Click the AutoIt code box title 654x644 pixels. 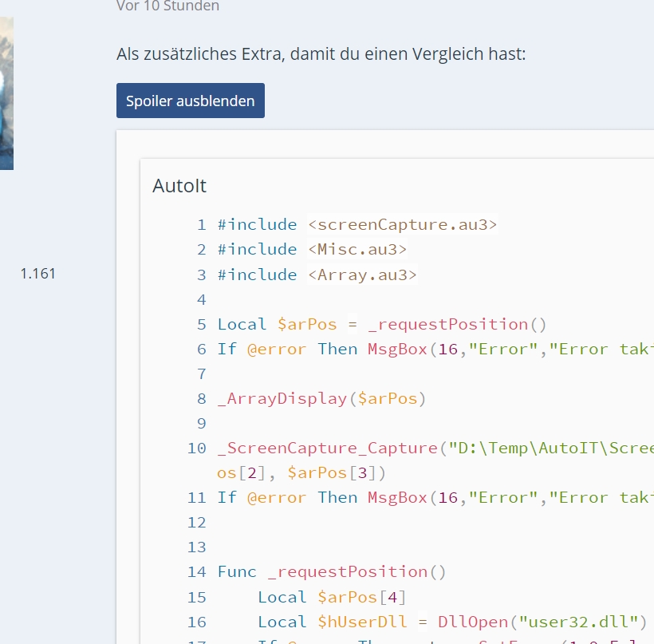pyautogui.click(x=179, y=186)
